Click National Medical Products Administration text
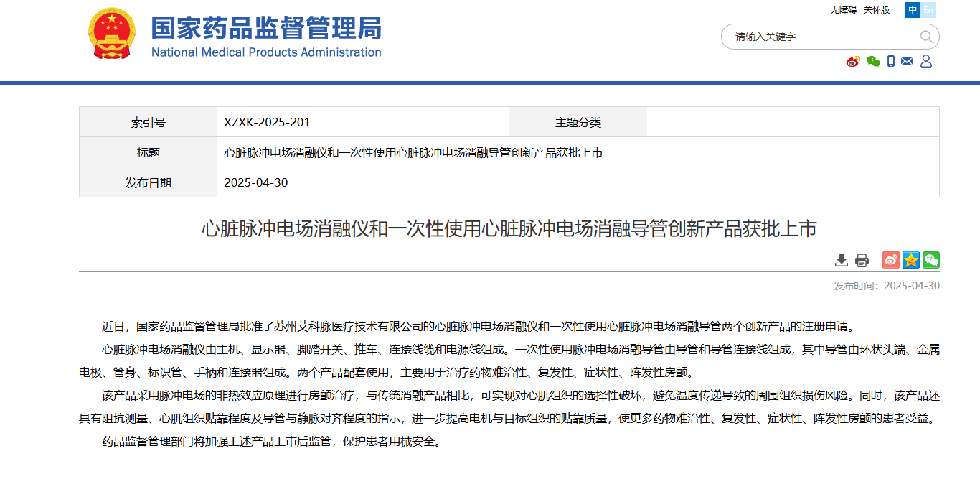The image size is (980, 479). (266, 52)
